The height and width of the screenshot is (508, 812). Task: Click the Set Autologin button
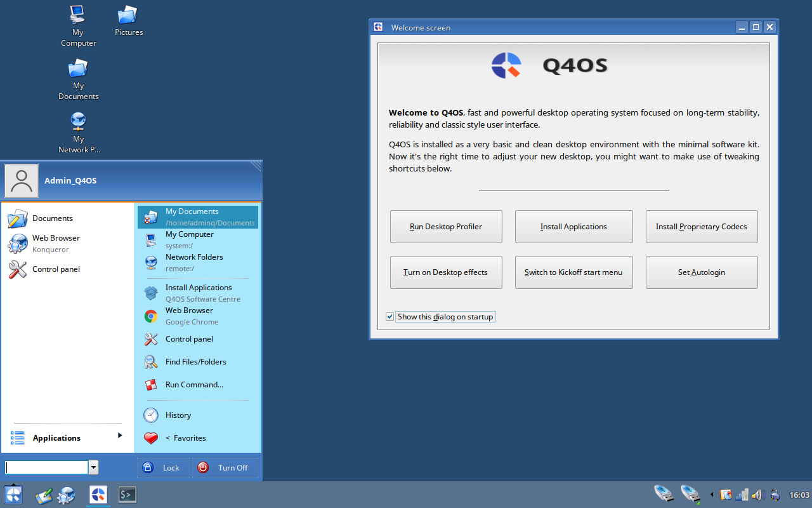[702, 272]
